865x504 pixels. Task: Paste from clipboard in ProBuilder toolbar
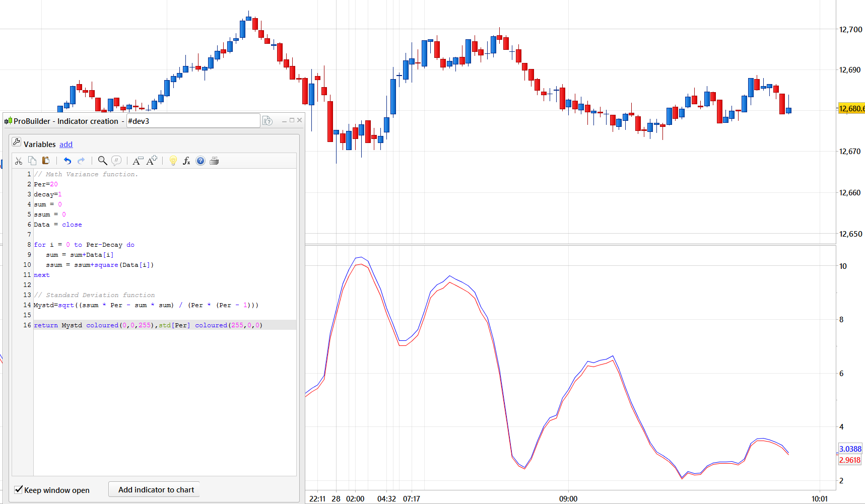[46, 161]
